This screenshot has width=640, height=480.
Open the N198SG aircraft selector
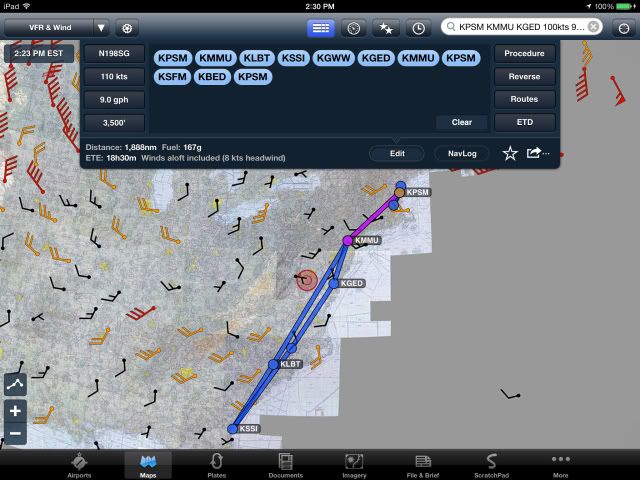[x=113, y=53]
